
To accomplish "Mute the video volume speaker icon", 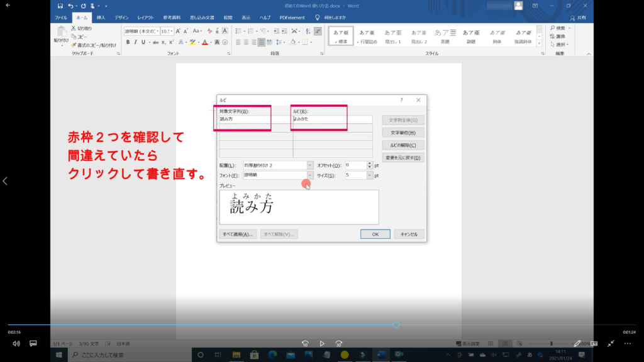I will pos(16,344).
